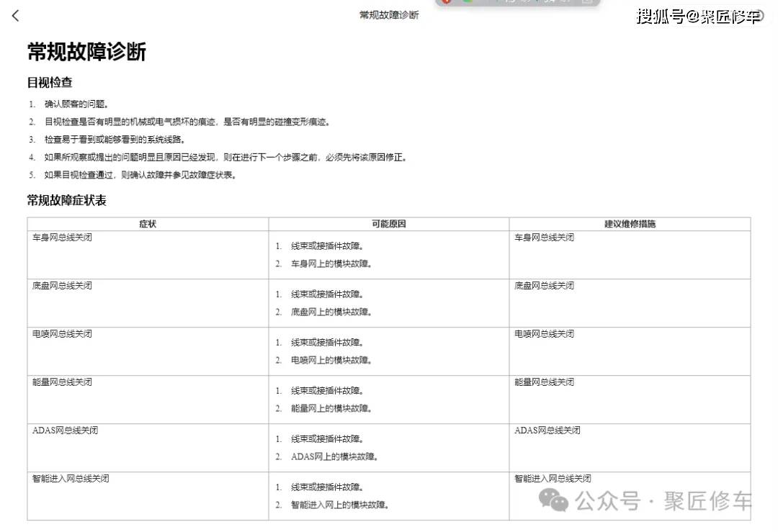Screen dimensions: 778x532
Task: Click the back arrow icon
Action: point(15,16)
